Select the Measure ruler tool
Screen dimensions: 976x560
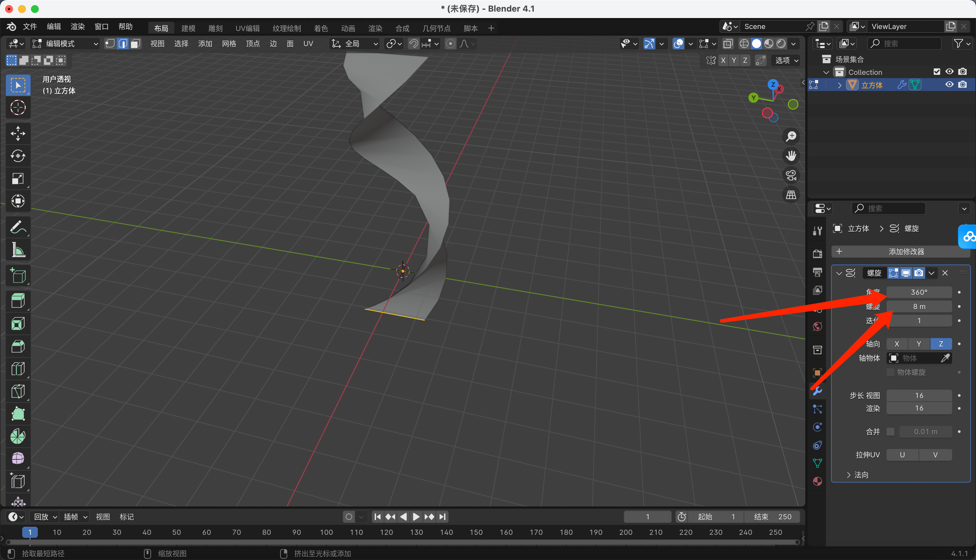18,250
